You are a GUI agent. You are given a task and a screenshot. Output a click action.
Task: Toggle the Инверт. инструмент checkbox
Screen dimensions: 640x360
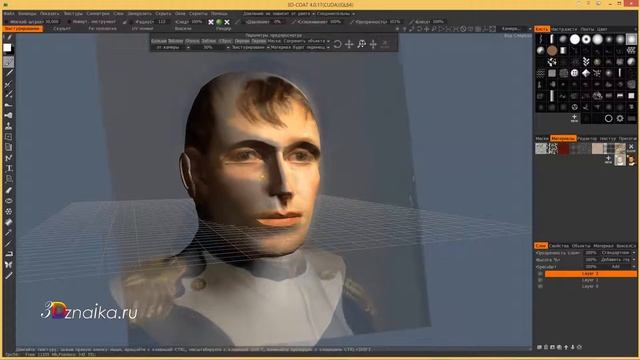point(69,22)
